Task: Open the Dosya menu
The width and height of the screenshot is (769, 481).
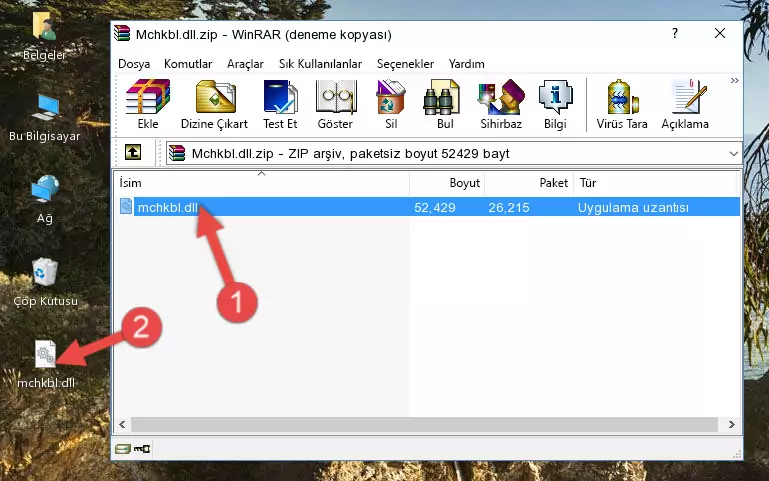Action: (x=134, y=64)
